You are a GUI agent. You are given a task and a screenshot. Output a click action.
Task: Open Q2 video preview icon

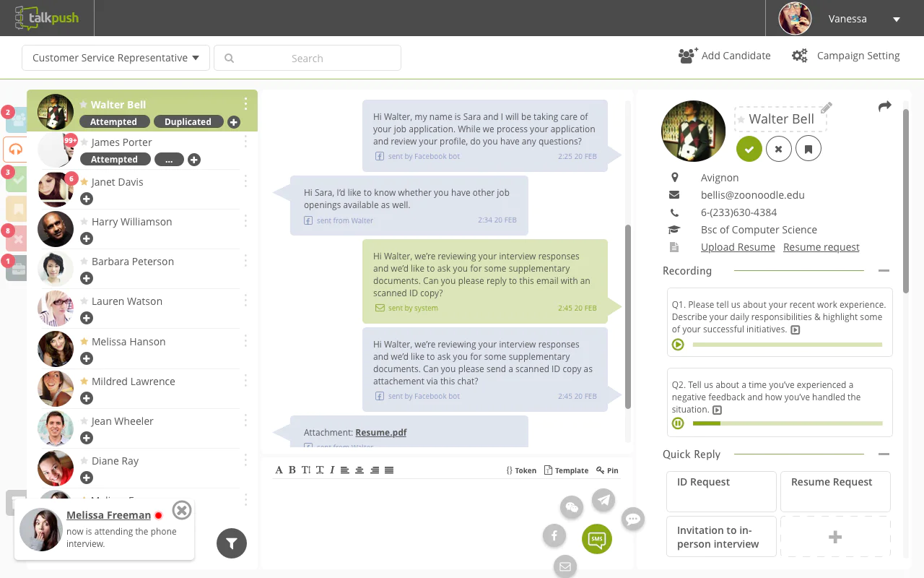point(717,410)
